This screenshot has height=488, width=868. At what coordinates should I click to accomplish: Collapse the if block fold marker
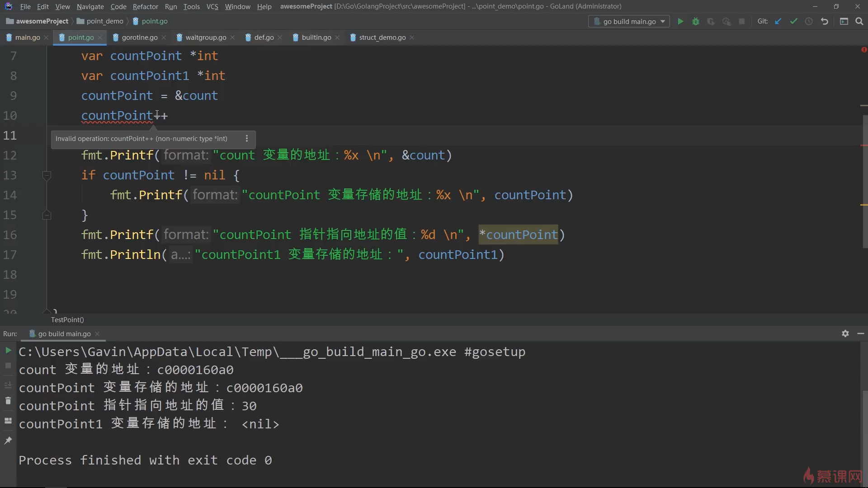[47, 175]
